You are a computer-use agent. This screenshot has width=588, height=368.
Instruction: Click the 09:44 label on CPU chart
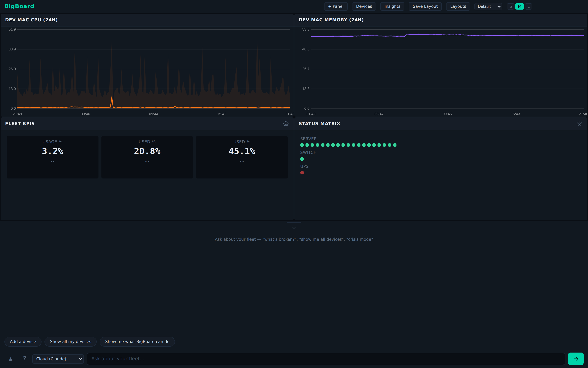(x=154, y=114)
